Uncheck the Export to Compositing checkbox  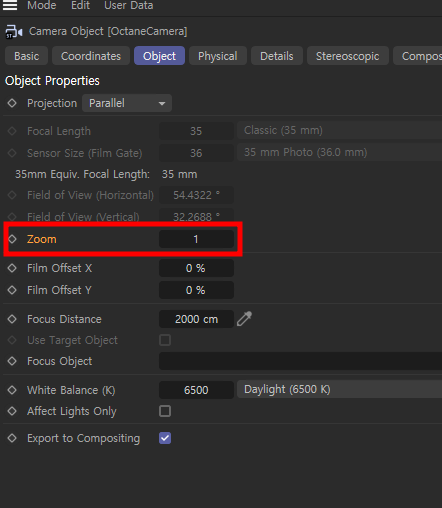pos(165,438)
